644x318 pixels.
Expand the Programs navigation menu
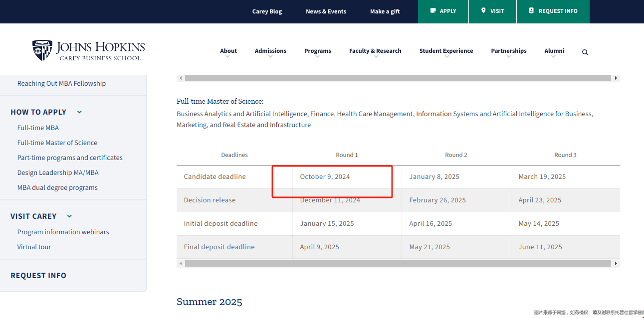tap(318, 51)
